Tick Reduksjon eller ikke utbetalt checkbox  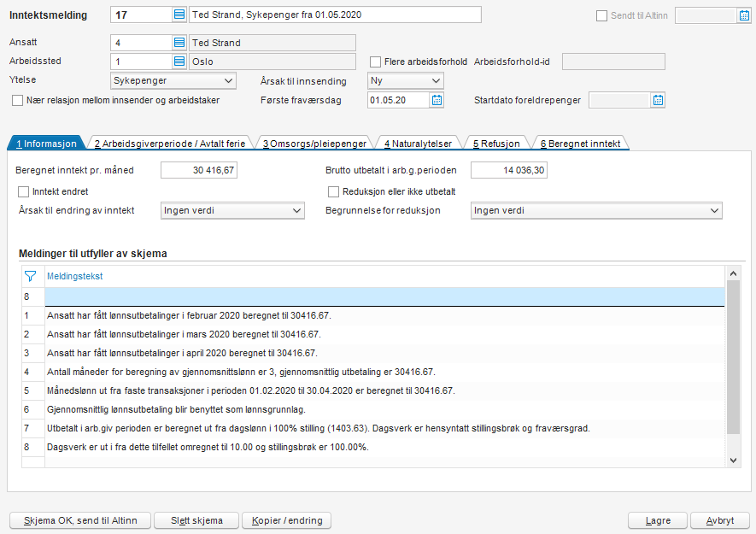click(x=333, y=191)
